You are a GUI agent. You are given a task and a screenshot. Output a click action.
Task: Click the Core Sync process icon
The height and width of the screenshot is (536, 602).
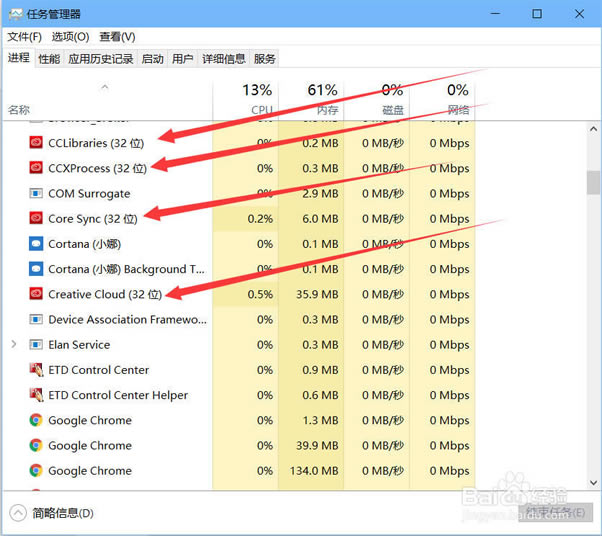pyautogui.click(x=36, y=218)
